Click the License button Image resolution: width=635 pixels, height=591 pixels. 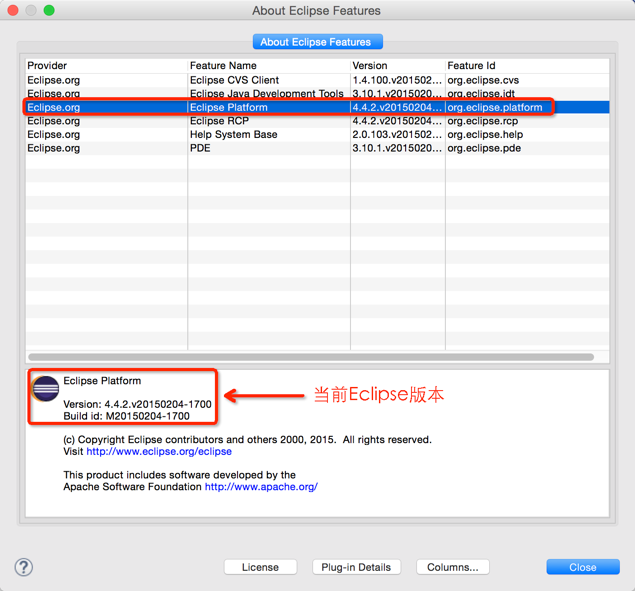260,567
